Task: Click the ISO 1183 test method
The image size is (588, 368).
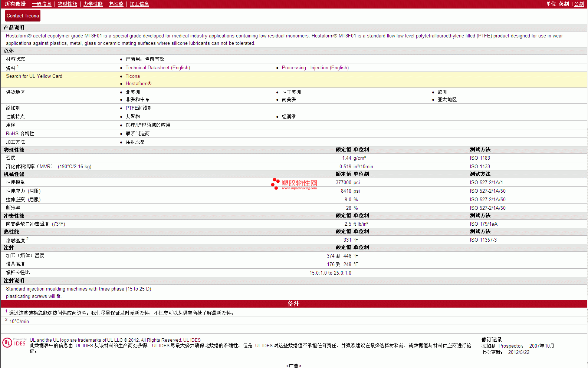Action: pos(480,158)
